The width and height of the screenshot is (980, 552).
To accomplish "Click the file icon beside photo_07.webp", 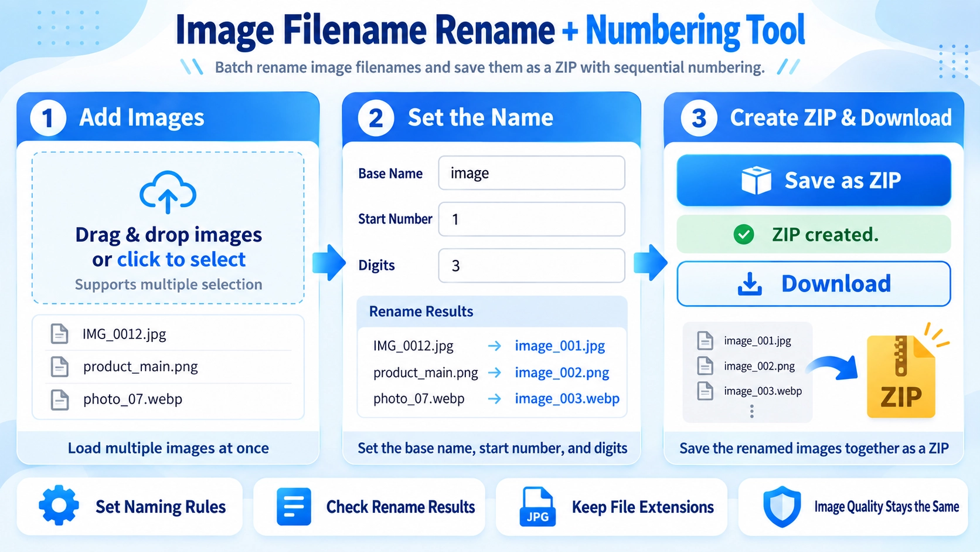I will click(x=59, y=399).
